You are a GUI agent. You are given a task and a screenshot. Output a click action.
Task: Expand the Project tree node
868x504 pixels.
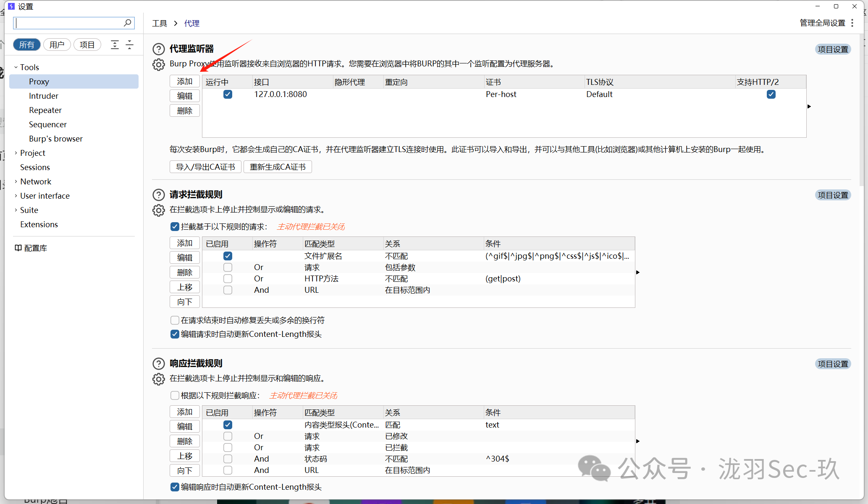[16, 153]
